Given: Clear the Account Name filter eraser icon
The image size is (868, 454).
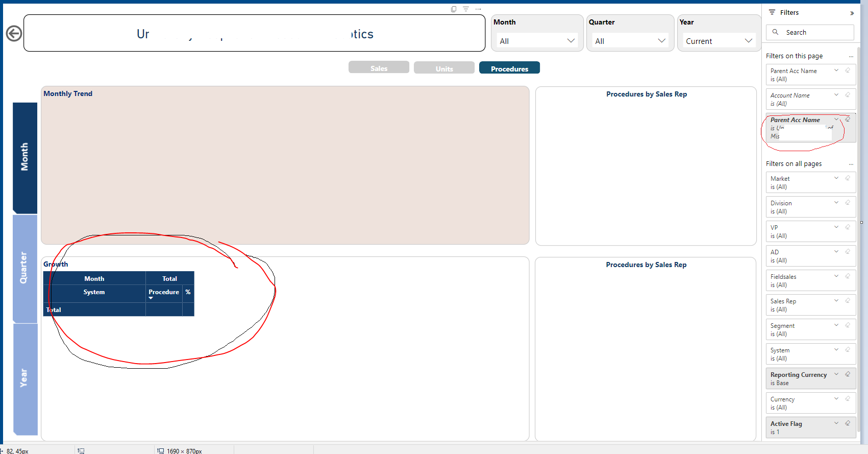Looking at the screenshot, I should tap(848, 95).
